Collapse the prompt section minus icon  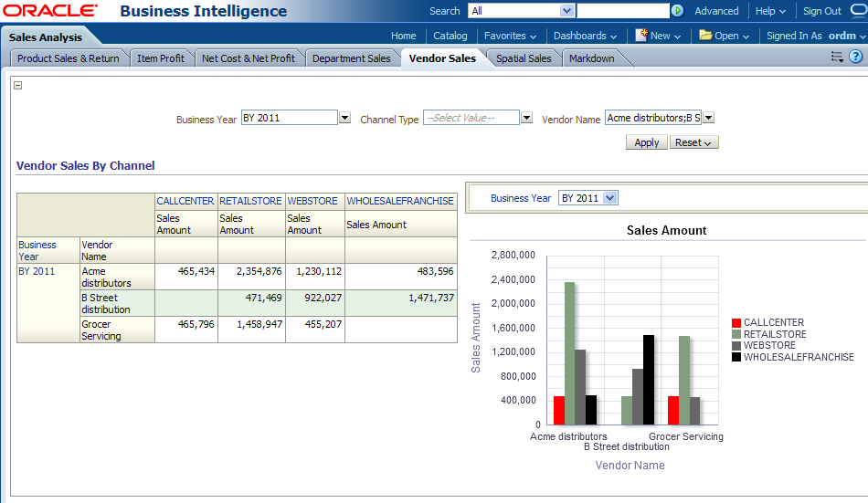(18, 85)
